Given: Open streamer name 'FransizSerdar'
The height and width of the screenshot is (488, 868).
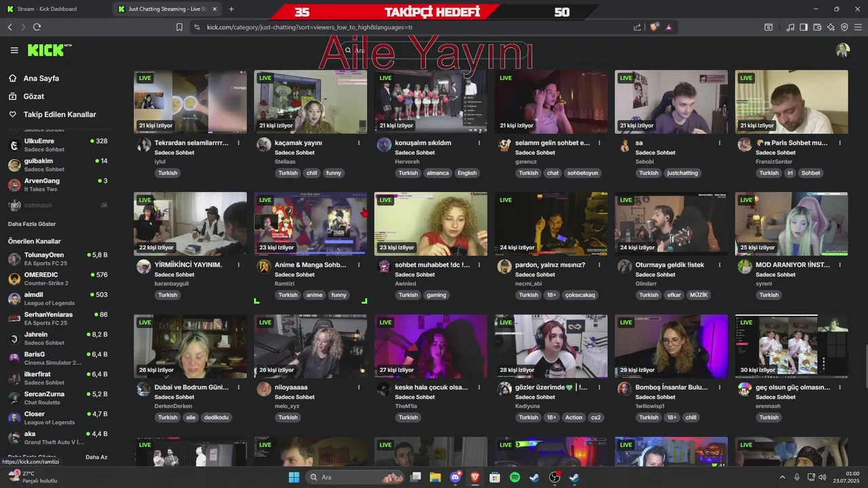Looking at the screenshot, I should coord(774,162).
